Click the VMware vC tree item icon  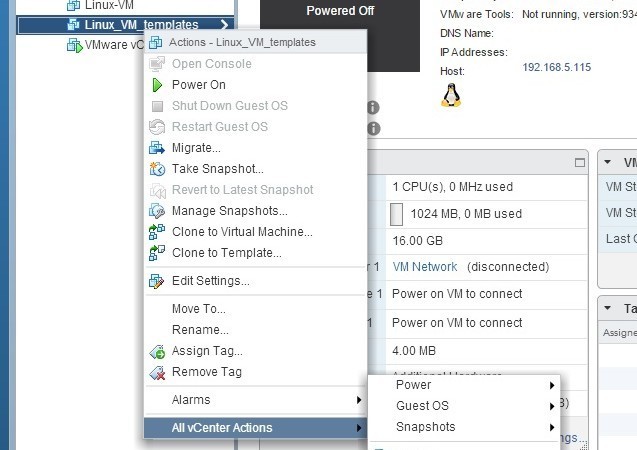(x=74, y=45)
